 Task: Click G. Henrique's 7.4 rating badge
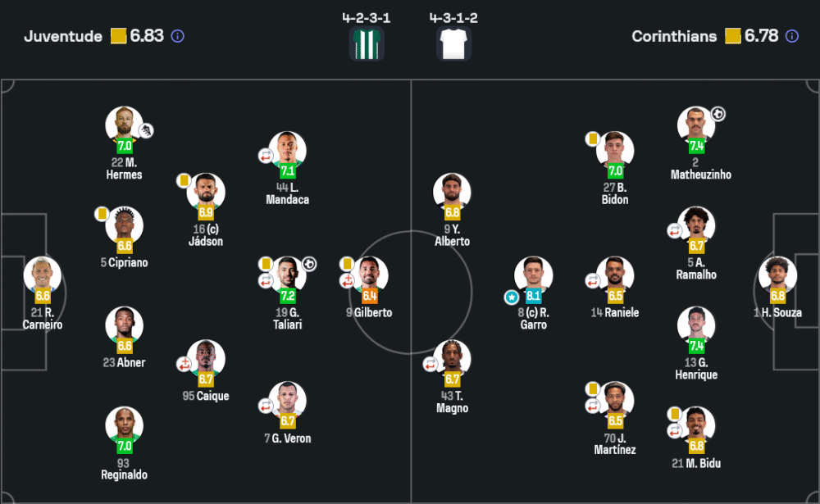(x=697, y=344)
